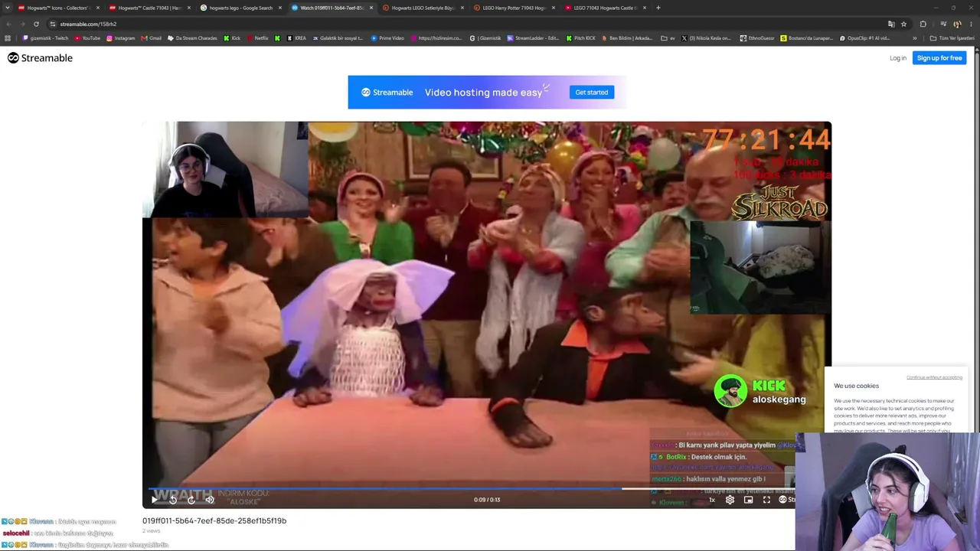The width and height of the screenshot is (980, 551).
Task: Bookmark this page with the star icon
Action: click(903, 24)
